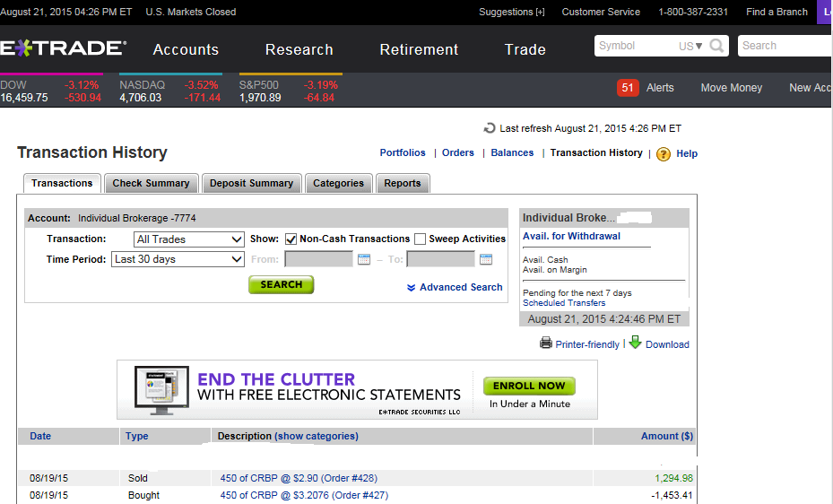This screenshot has width=833, height=504.
Task: Open the Balances link
Action: (512, 153)
